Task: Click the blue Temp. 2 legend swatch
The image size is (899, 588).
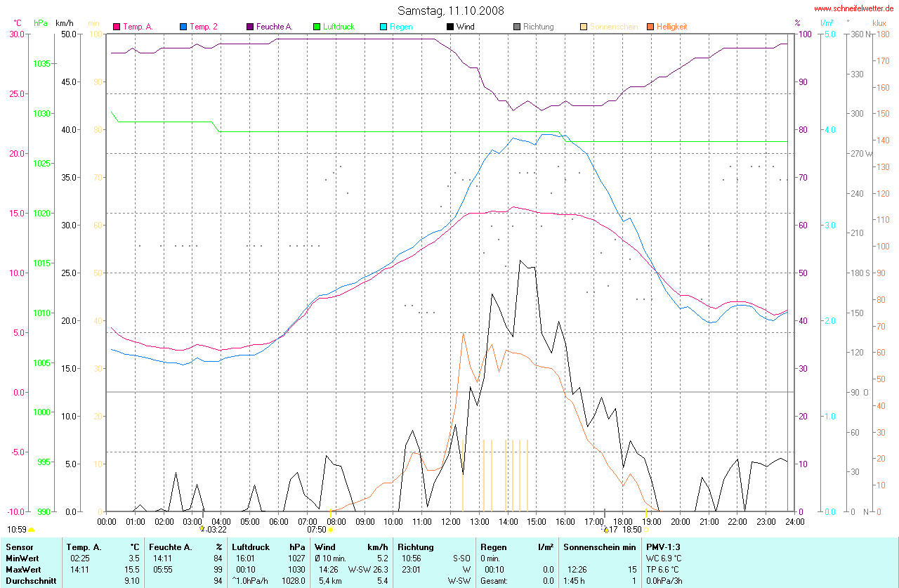Action: (x=183, y=27)
